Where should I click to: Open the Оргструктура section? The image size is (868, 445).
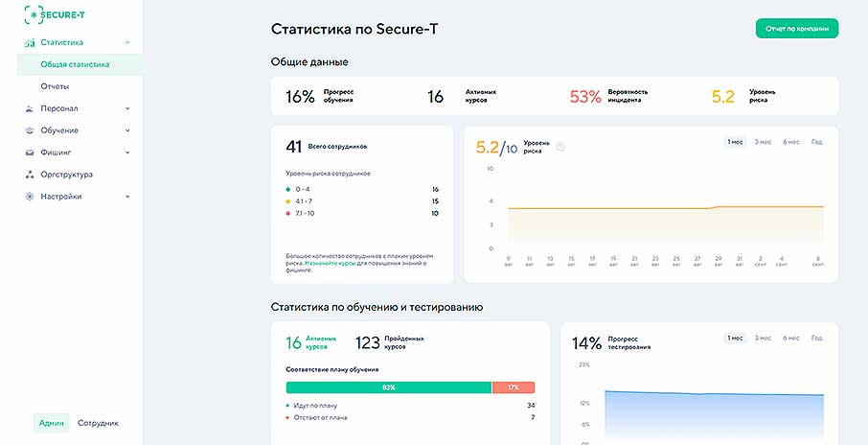66,175
